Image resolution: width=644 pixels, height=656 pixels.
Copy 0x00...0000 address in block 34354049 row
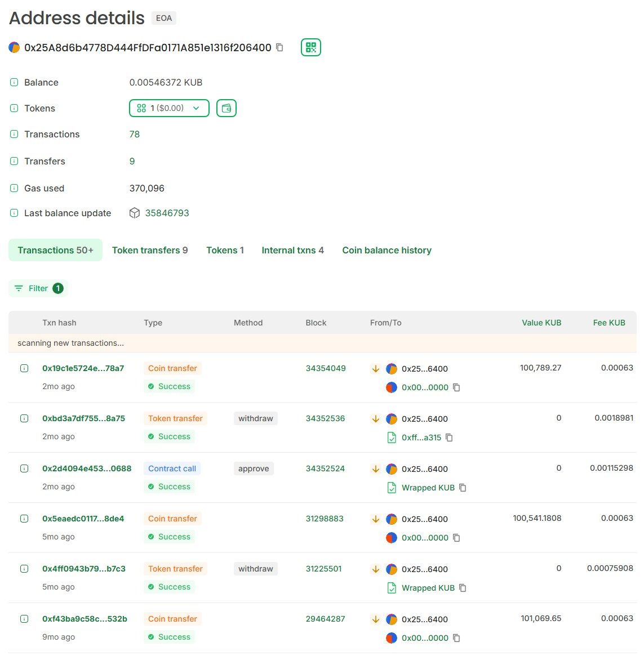(457, 387)
